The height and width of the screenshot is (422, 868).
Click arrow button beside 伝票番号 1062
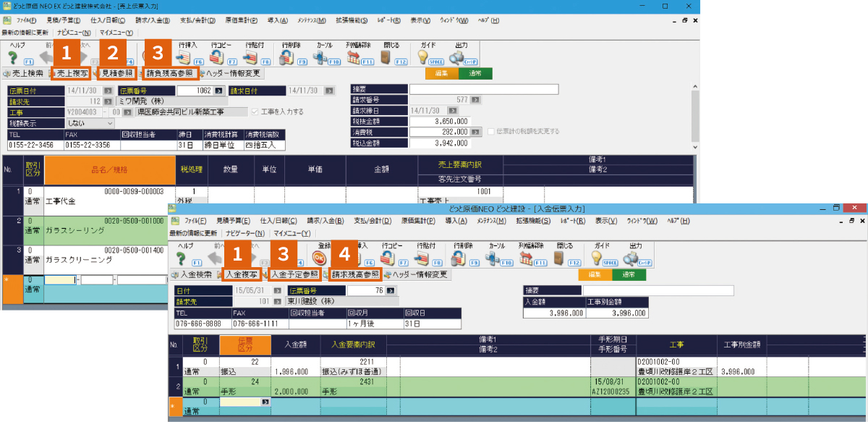[x=220, y=91]
